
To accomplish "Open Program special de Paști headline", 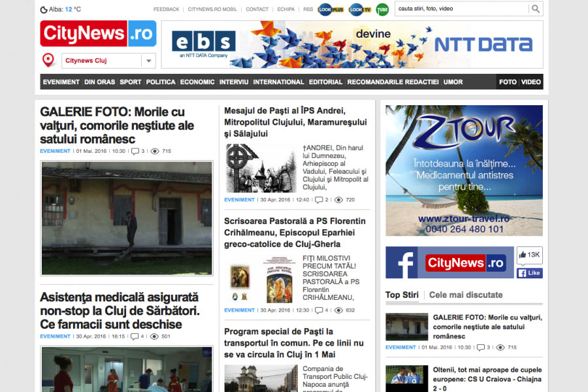I will click(293, 343).
